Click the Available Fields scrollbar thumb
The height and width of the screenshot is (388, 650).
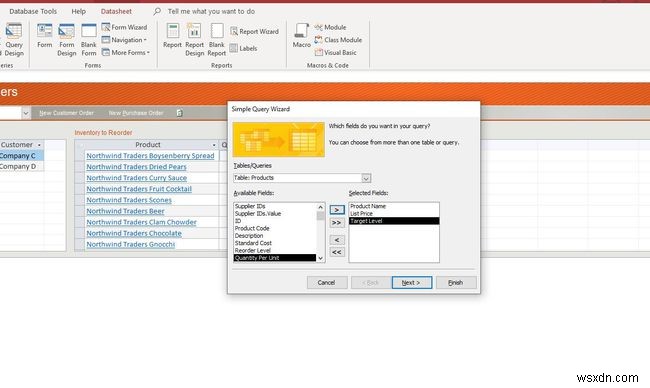320,216
